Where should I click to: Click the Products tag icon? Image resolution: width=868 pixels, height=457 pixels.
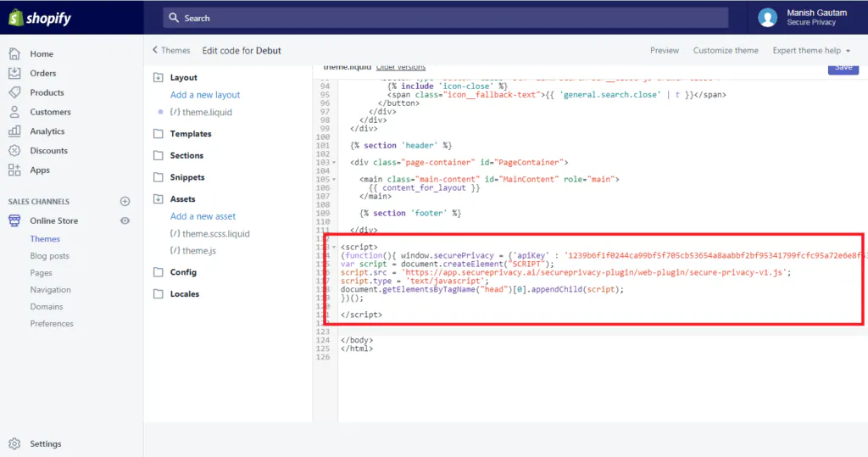(14, 92)
